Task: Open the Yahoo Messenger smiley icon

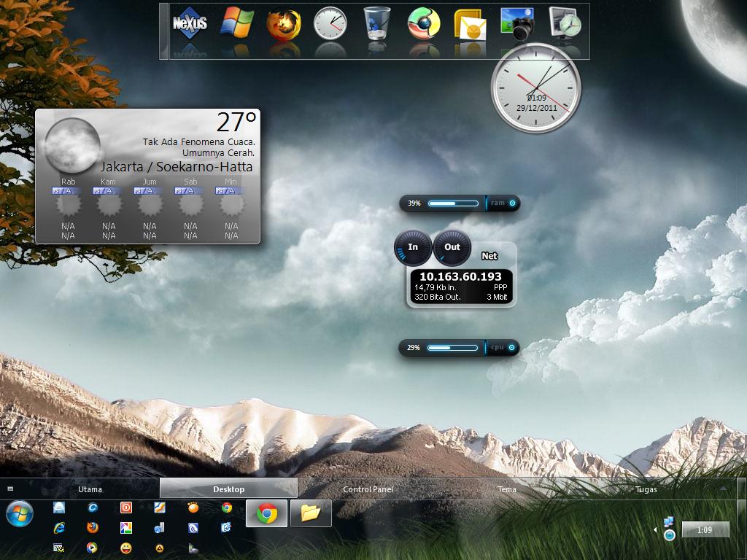Action: (x=125, y=548)
